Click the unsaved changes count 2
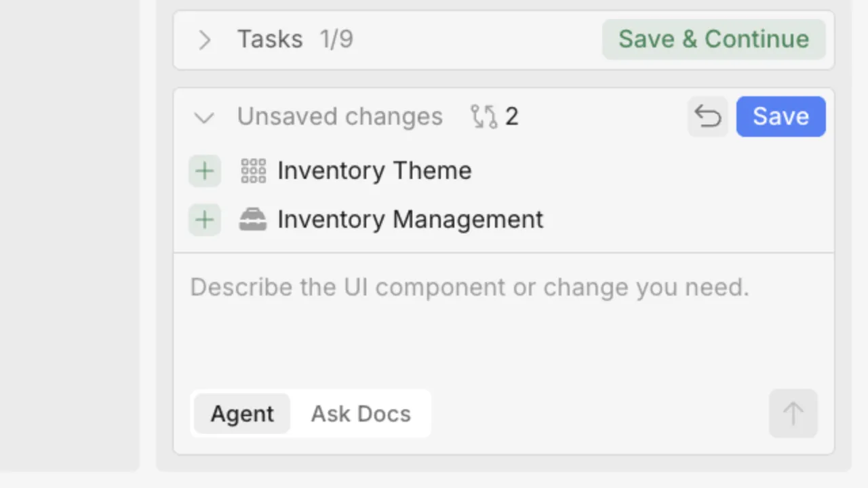The height and width of the screenshot is (488, 868). tap(512, 117)
